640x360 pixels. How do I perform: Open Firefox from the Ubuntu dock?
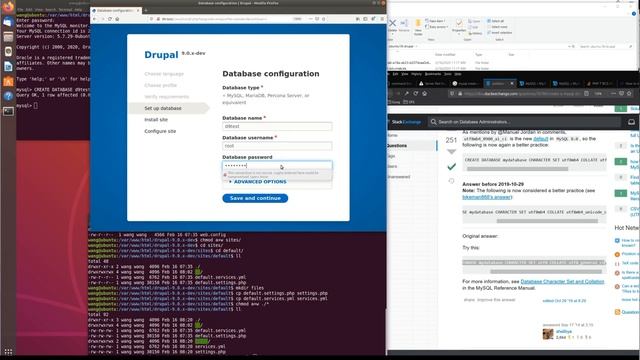point(8,7)
